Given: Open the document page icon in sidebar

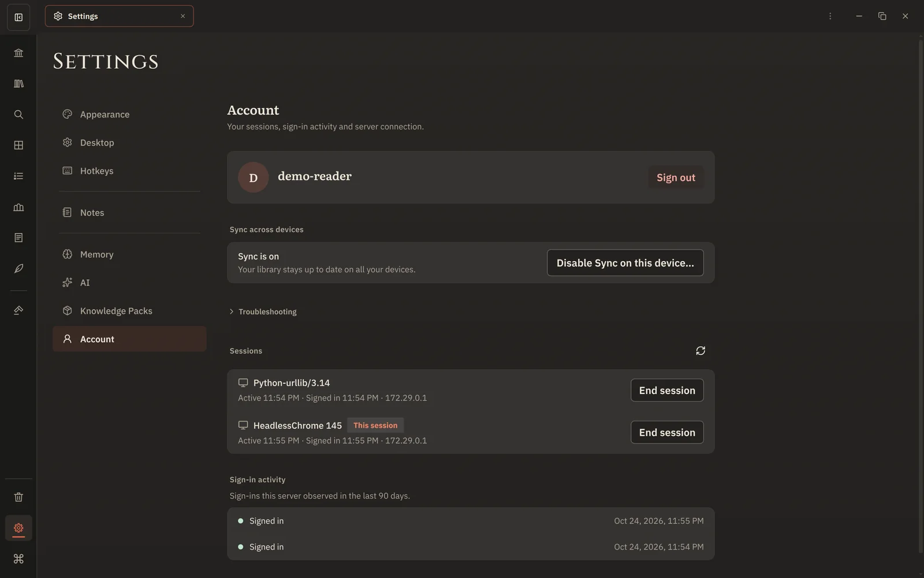Looking at the screenshot, I should click(x=18, y=238).
